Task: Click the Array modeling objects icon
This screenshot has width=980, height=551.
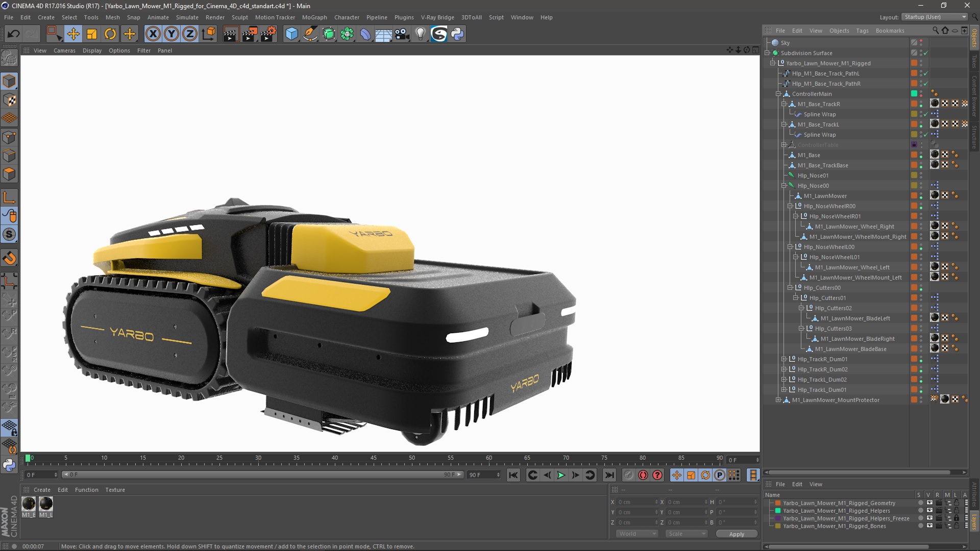Action: tap(347, 34)
